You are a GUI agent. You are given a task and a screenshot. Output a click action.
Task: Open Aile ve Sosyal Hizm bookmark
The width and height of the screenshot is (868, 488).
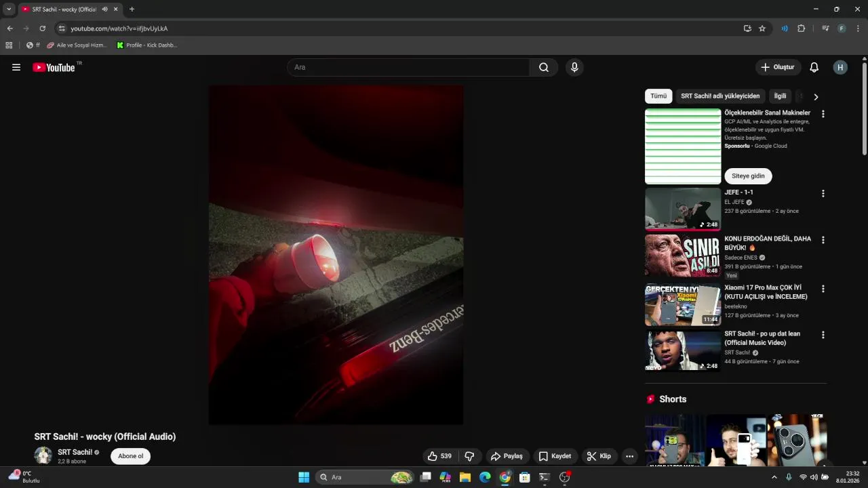pos(77,45)
